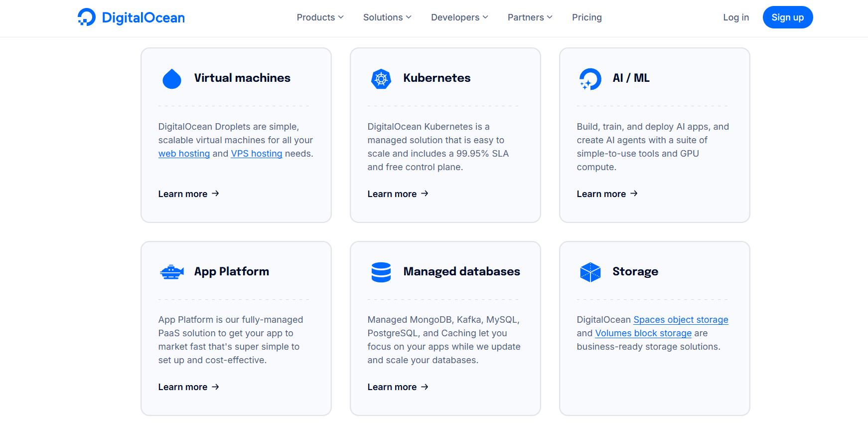Open the Volumes block storage link

coord(643,333)
